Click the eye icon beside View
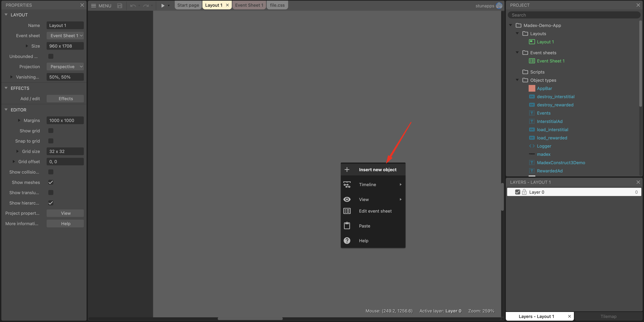644x322 pixels. (347, 199)
